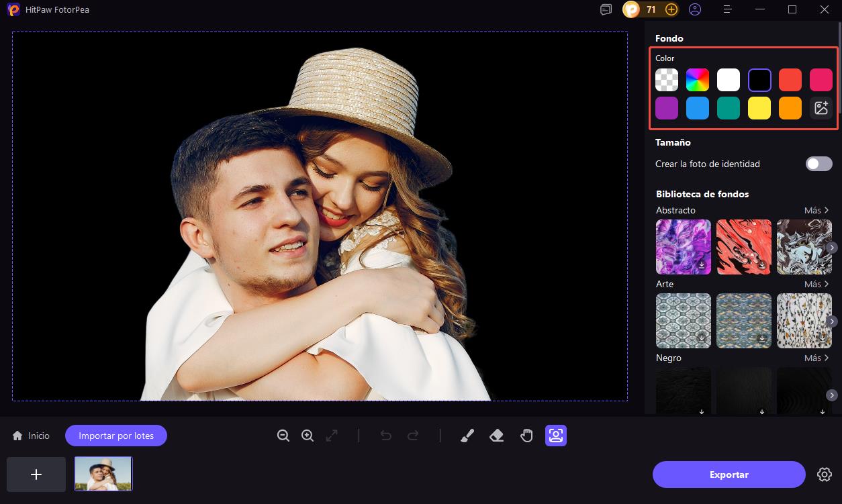Open the user account profile icon

[x=695, y=9]
